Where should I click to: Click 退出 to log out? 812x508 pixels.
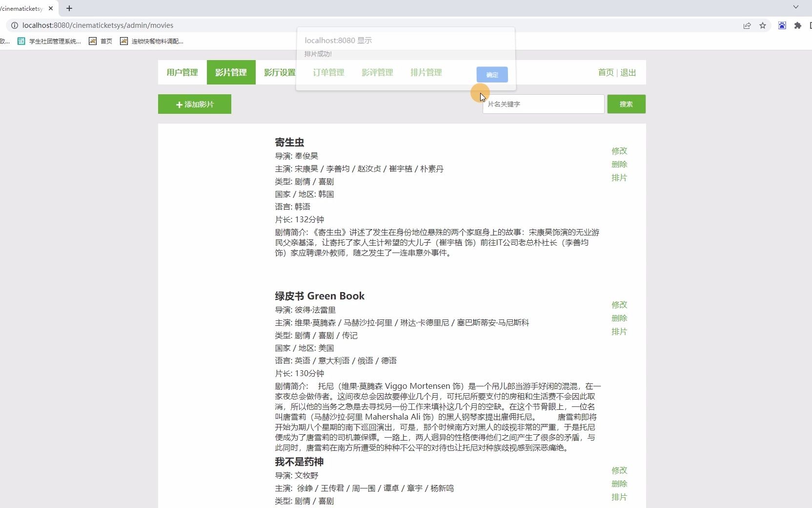click(628, 72)
